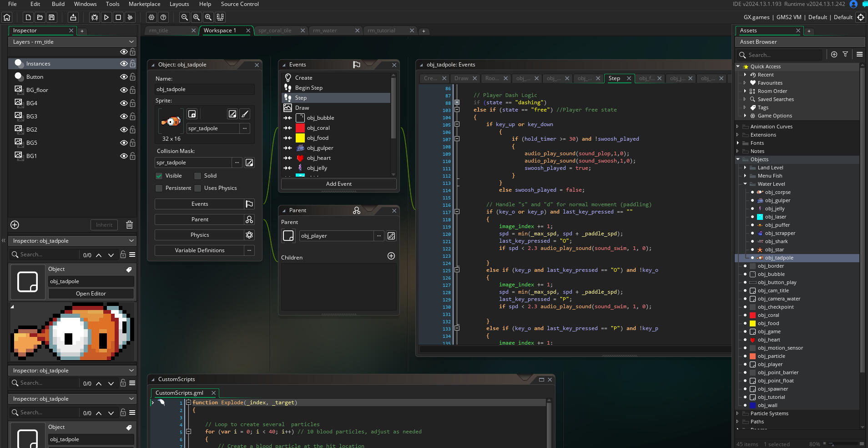Viewport: 868px width, 448px height.
Task: Run the game with the Play button
Action: click(106, 17)
